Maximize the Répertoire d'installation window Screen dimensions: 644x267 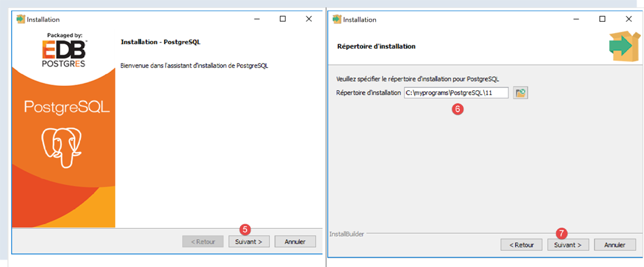coord(602,19)
